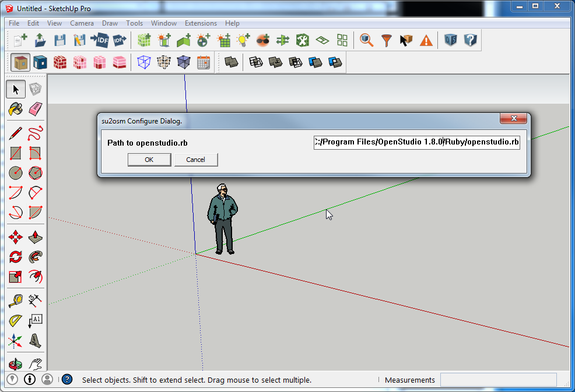
Task: Click the Path to openstudio.rb input field
Action: 416,142
